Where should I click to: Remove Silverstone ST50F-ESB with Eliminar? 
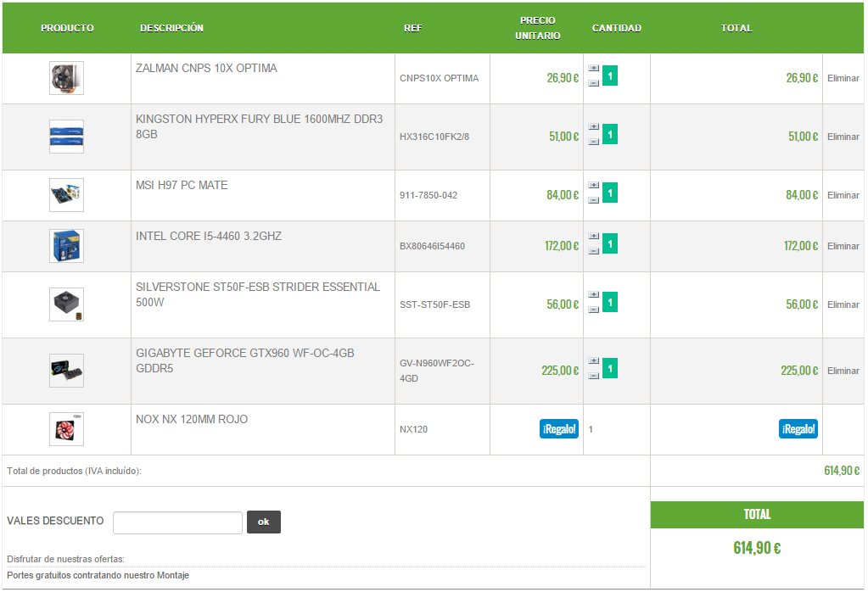click(x=843, y=304)
